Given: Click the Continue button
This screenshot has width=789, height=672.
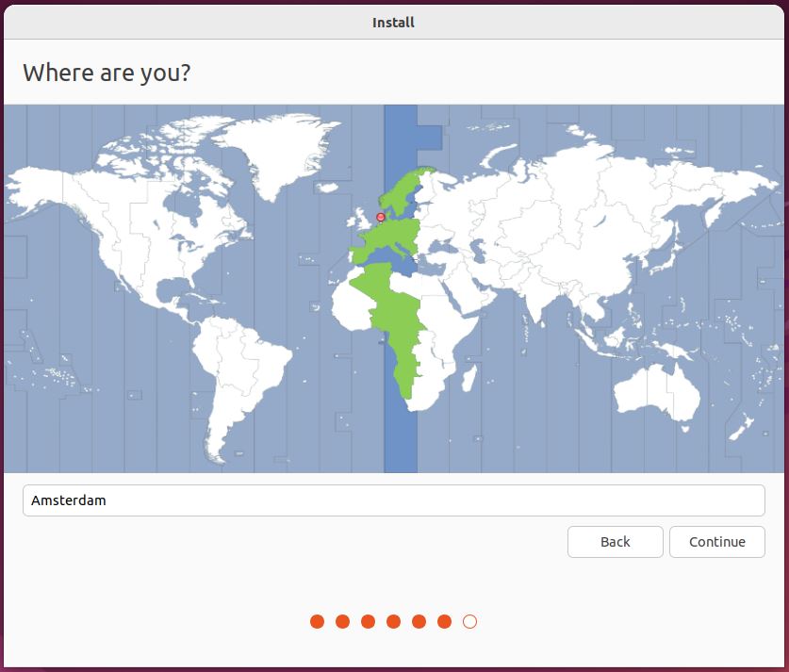Looking at the screenshot, I should (717, 542).
